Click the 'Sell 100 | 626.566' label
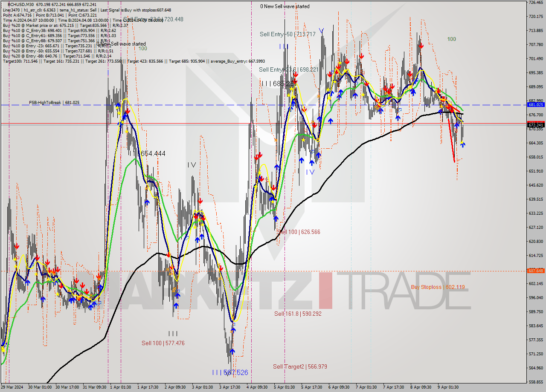The height and width of the screenshot is (392, 546). 299,232
